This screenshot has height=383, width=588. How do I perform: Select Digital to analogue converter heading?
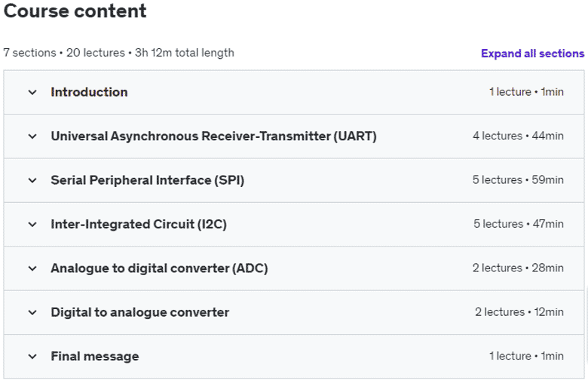click(140, 312)
